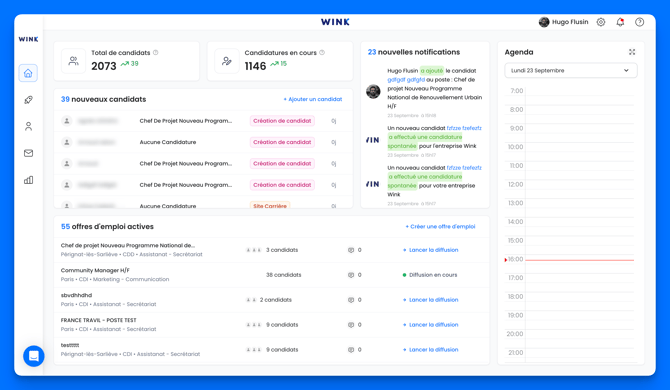Open the help question mark icon

coord(640,22)
